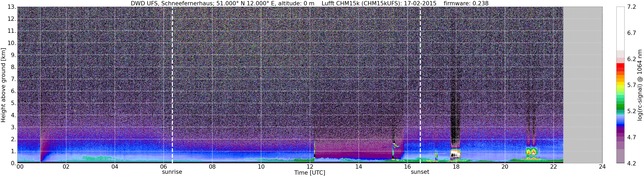Click the colorbar value '5.7'
The height and width of the screenshot is (177, 644).
[x=632, y=85]
